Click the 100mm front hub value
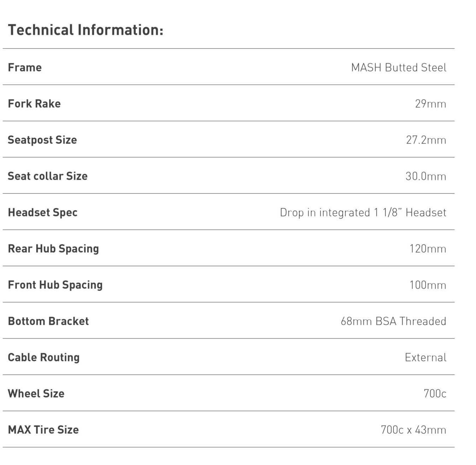Screen dimensions: 476x465 (x=428, y=285)
